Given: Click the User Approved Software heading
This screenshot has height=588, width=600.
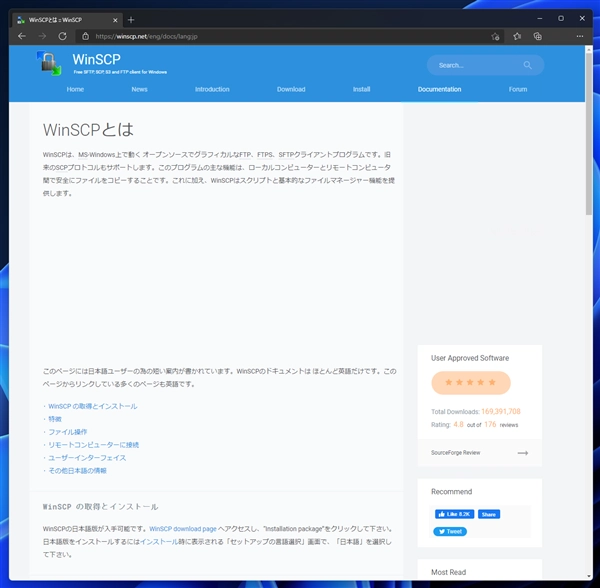Looking at the screenshot, I should pos(470,358).
